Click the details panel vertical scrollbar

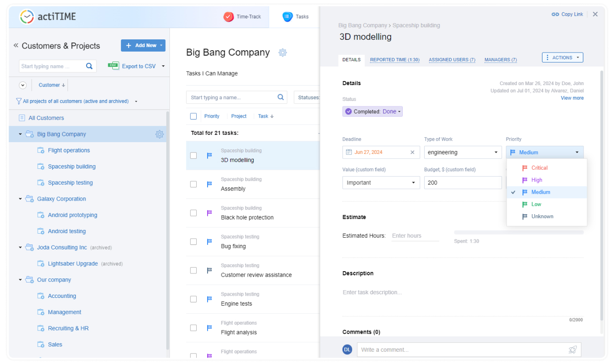pos(602,195)
